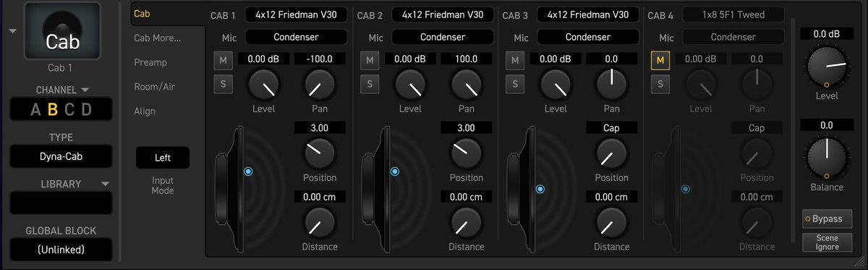Image resolution: width=868 pixels, height=270 pixels.
Task: Switch to the Room/Air tab
Action: coord(155,87)
